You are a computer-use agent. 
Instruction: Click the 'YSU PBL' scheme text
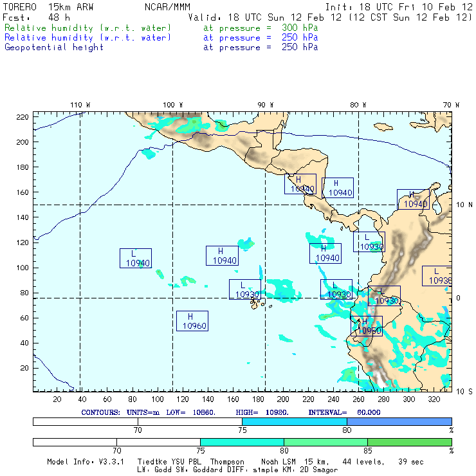187,462
